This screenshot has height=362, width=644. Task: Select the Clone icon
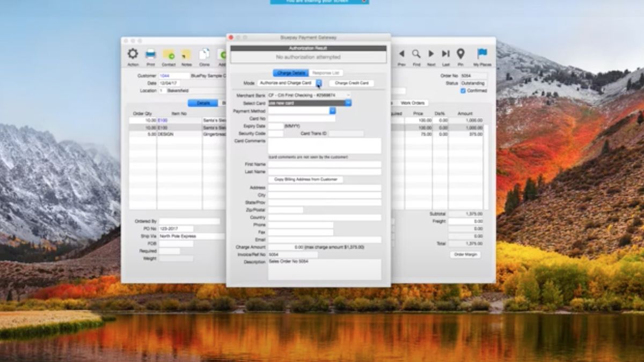click(x=204, y=55)
